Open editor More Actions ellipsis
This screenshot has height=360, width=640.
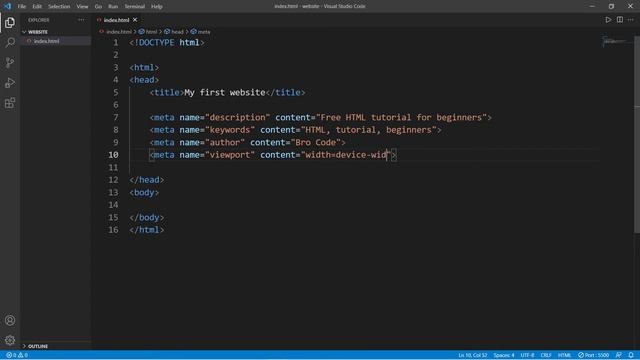click(x=631, y=20)
